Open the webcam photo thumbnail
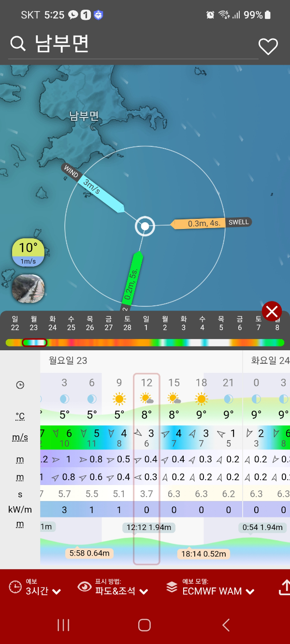Screen dimensions: 290x644 click(29, 289)
